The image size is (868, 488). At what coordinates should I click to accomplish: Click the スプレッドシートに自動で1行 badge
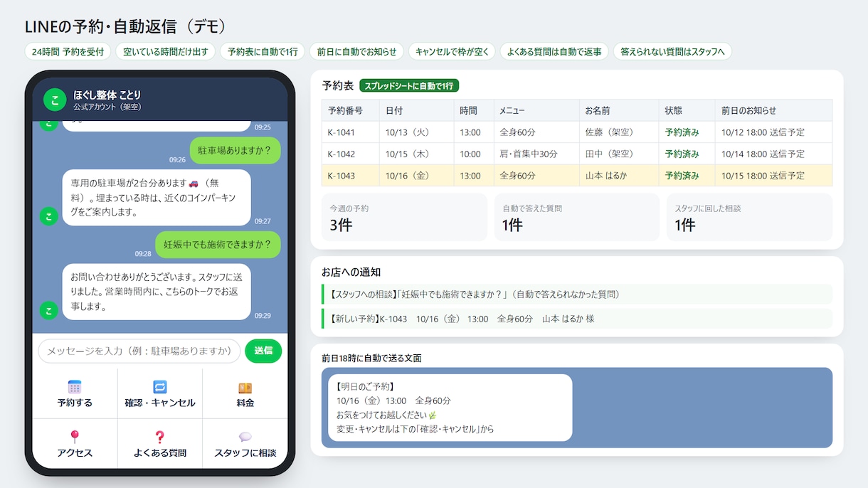coord(409,86)
